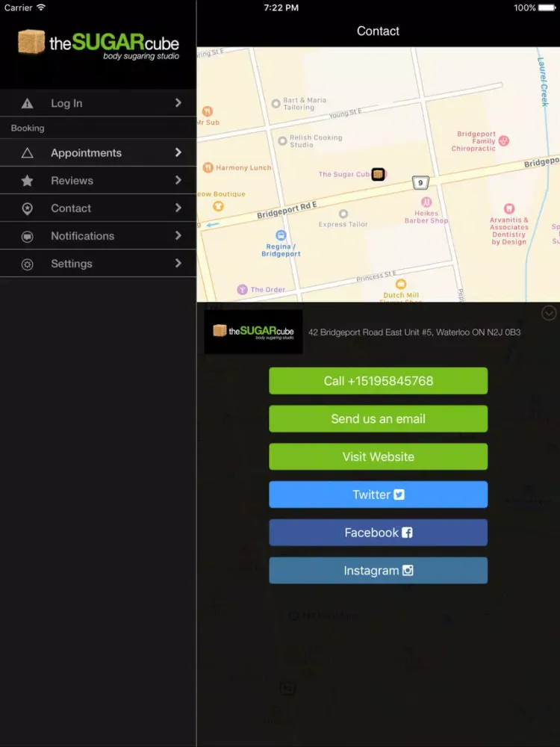Tap the Mr Sub restaurant map marker
The height and width of the screenshot is (747, 560).
click(207, 111)
